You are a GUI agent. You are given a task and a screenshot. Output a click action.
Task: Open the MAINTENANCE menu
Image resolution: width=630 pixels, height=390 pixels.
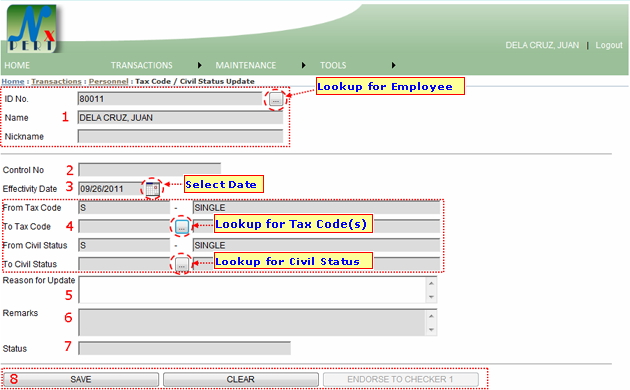(246, 65)
